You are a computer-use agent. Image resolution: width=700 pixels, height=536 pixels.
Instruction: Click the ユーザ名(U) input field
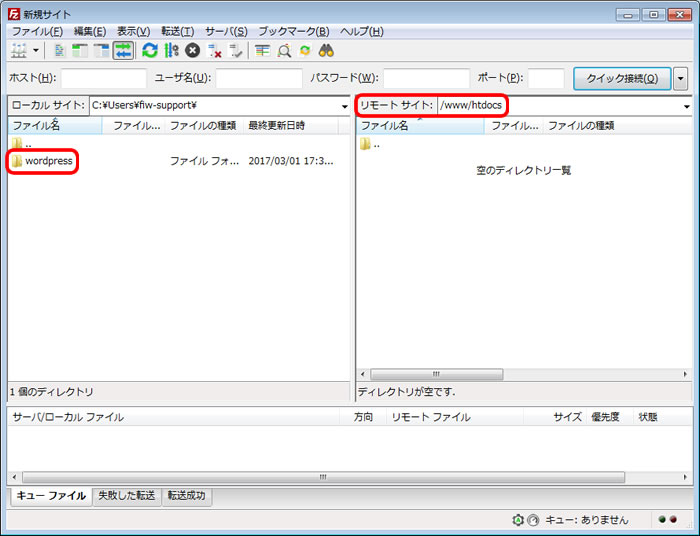click(x=259, y=78)
